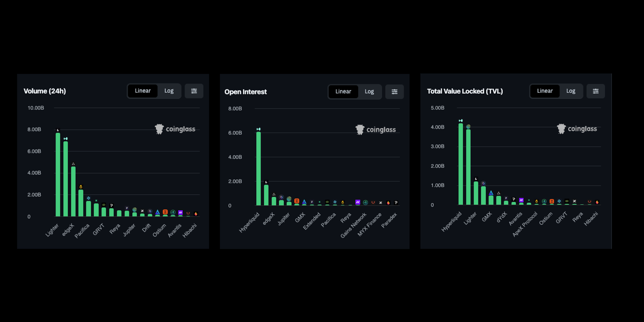The width and height of the screenshot is (644, 322).
Task: Click the Lighter logo above the first Volume bar
Action: (58, 130)
